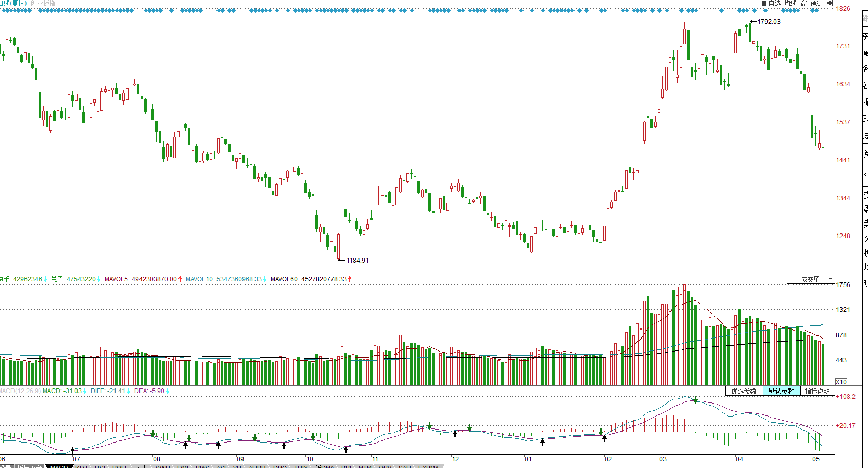Switch to the BBI indicator tab
Viewport: 868px width, 468px height.
[x=346, y=466]
